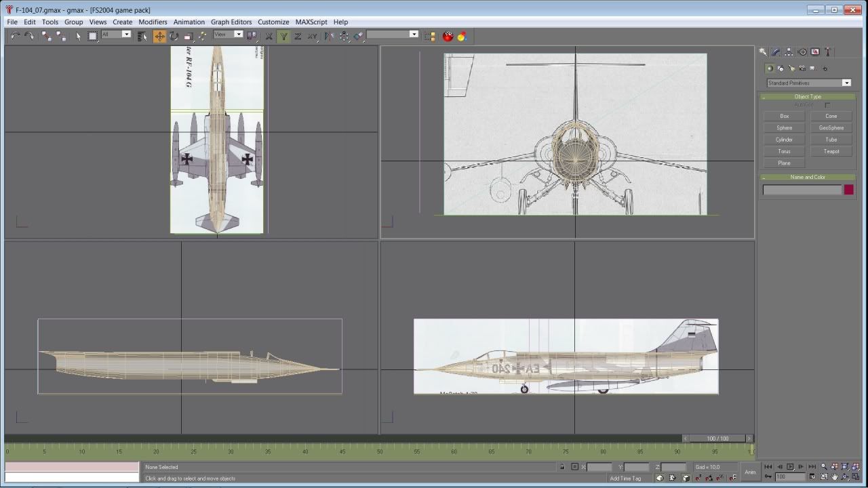
Task: Click the material navigator colored spheres icon
Action: [462, 36]
